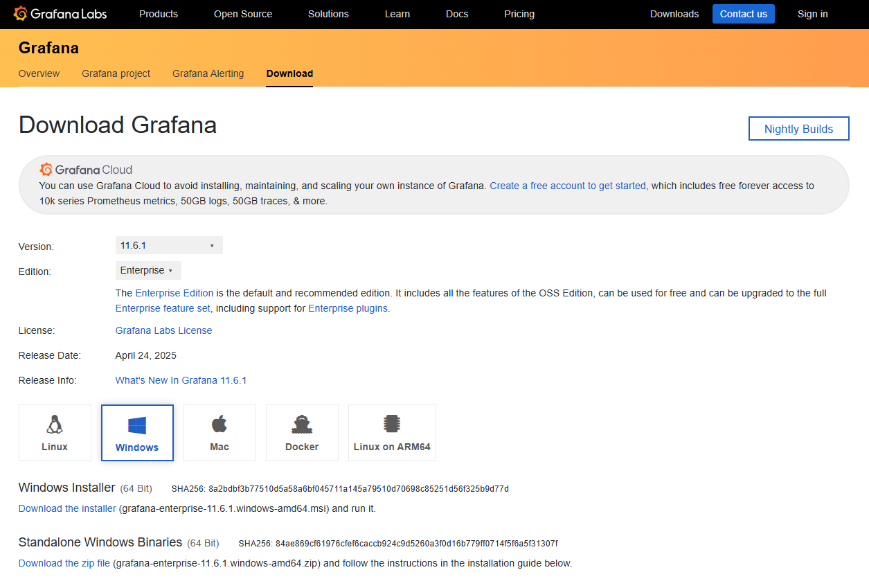
Task: Click the Edition label
Action: click(35, 271)
